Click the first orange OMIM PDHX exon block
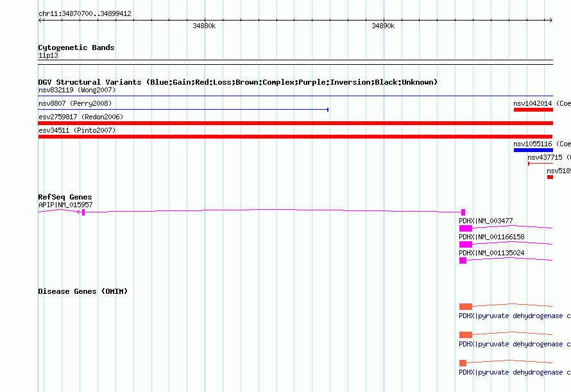Screen dimensions: 571x392 click(x=466, y=307)
